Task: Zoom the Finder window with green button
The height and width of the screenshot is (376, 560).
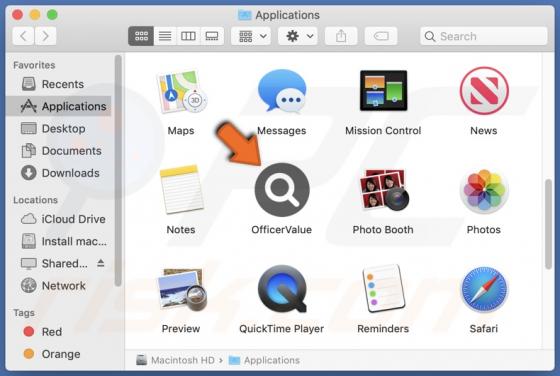Action: [52, 15]
